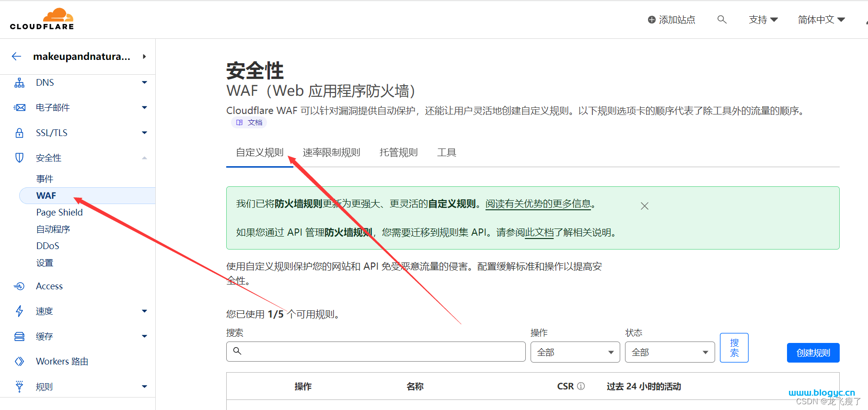
Task: Click the DNS network icon in sidebar
Action: (x=19, y=83)
